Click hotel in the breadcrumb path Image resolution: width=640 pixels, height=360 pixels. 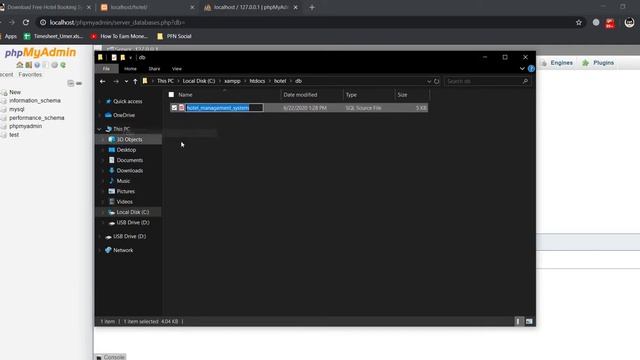pos(280,81)
